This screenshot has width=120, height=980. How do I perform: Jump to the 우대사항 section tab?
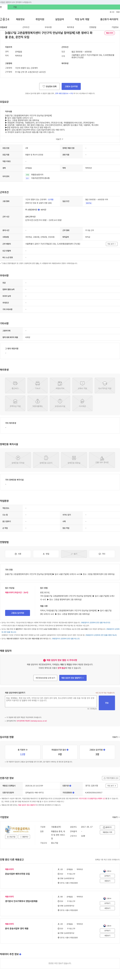48,27
